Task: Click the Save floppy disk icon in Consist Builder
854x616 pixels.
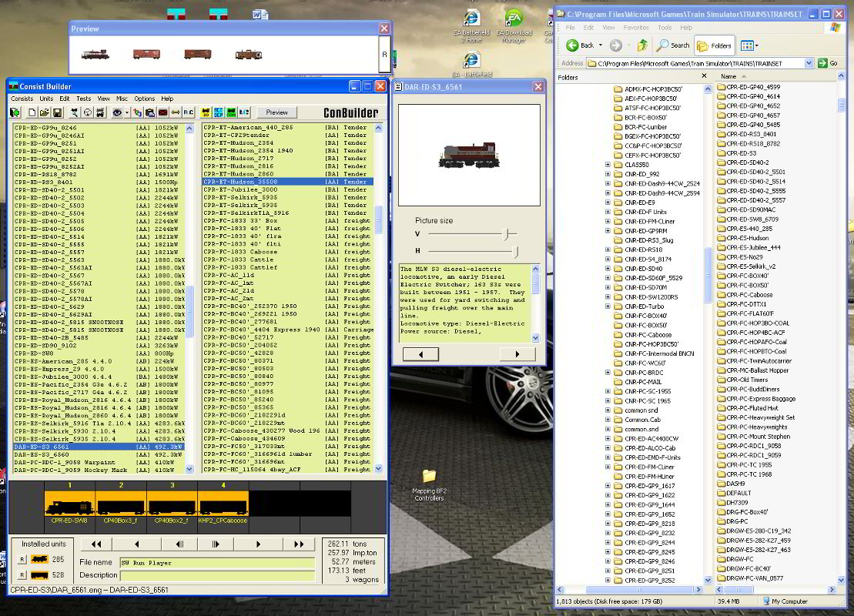Action: (57, 112)
